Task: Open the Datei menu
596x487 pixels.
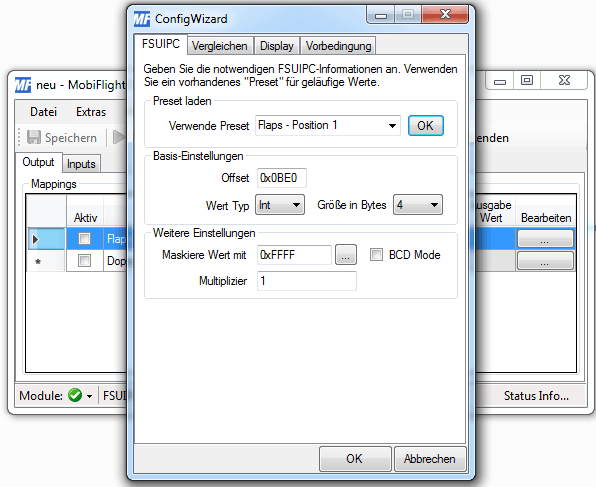Action: tap(43, 112)
